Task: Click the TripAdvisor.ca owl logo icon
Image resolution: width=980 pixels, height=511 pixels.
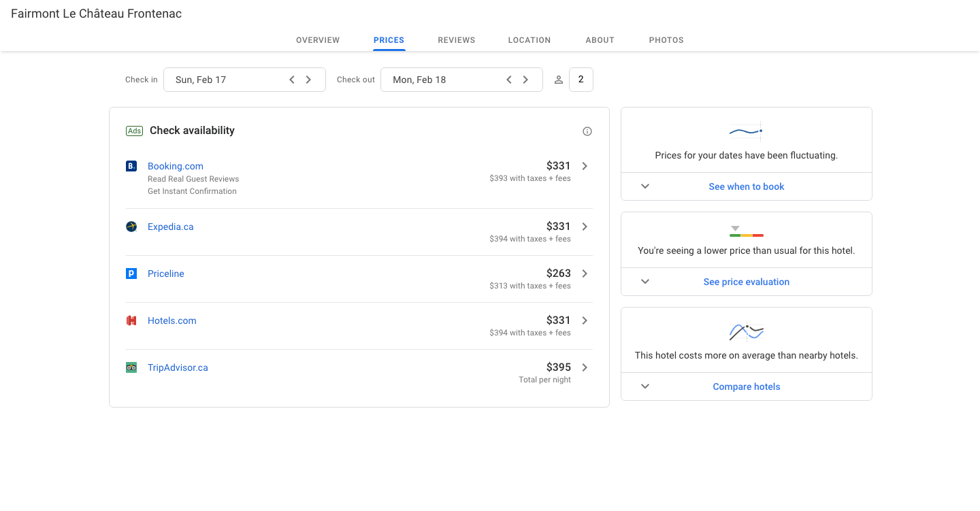Action: pos(131,367)
